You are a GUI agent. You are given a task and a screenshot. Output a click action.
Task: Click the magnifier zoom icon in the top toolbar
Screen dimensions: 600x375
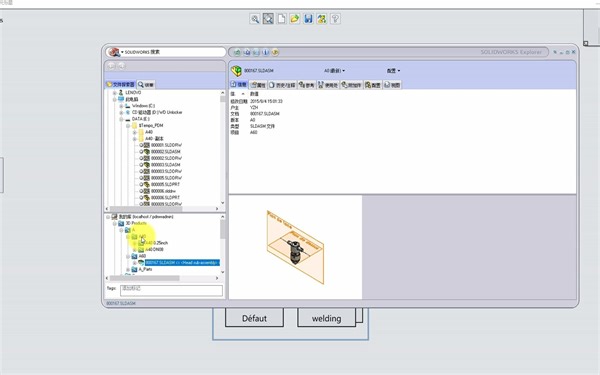(255, 19)
